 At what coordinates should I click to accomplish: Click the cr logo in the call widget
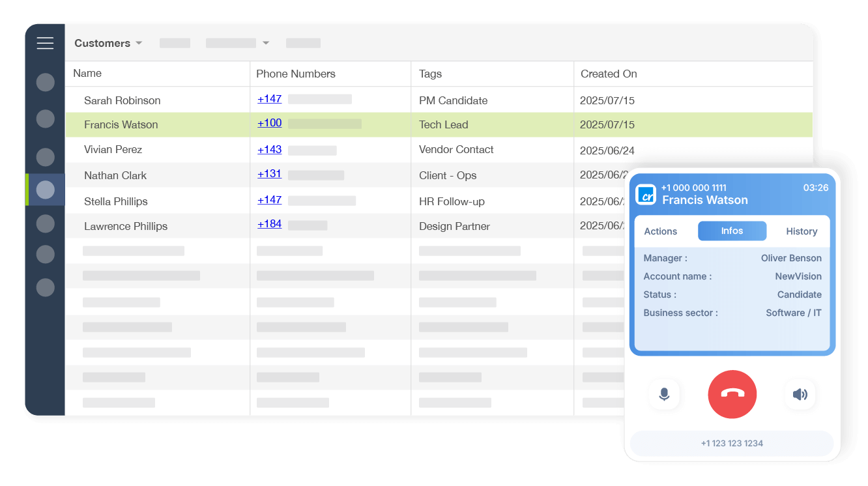click(645, 193)
